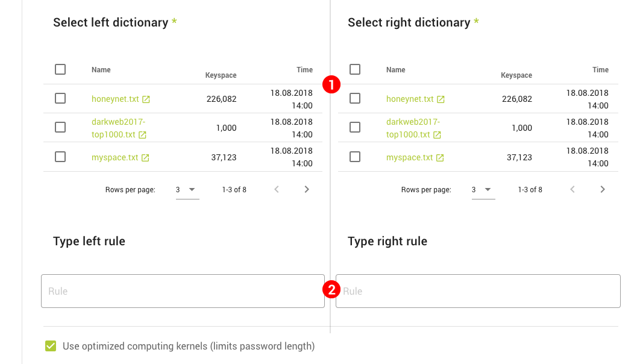Select all left dictionaries via header checkbox

tap(60, 69)
